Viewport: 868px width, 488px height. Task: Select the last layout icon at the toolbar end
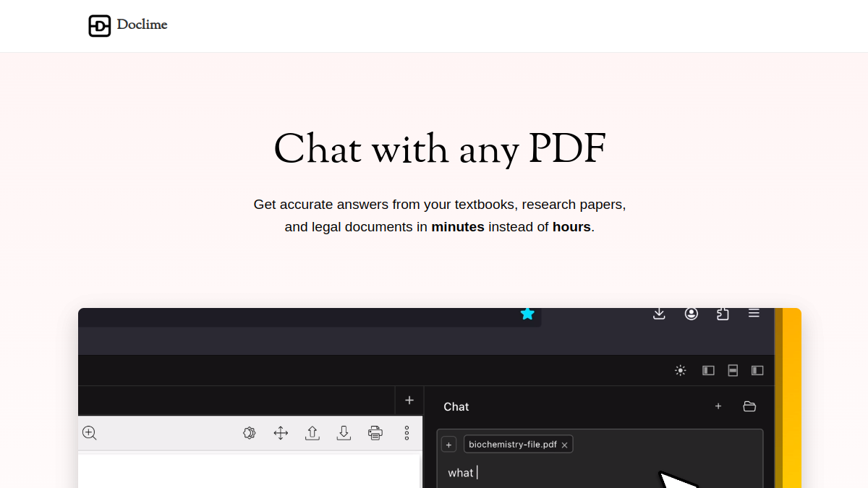click(x=757, y=370)
